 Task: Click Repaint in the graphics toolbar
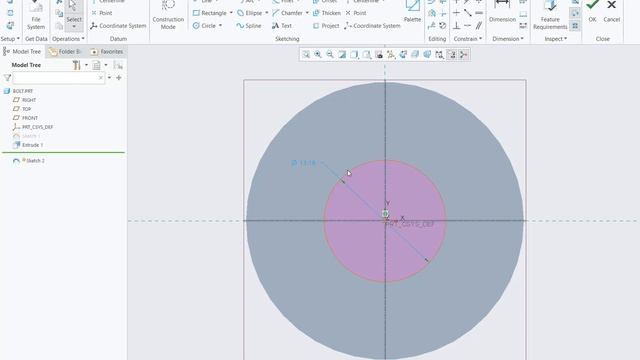coord(342,54)
